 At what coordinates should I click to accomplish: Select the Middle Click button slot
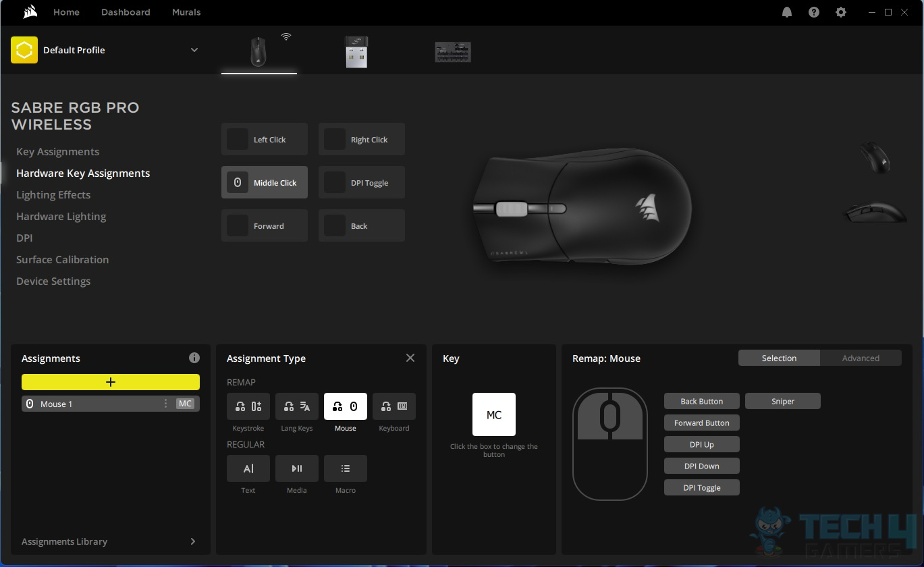[265, 182]
